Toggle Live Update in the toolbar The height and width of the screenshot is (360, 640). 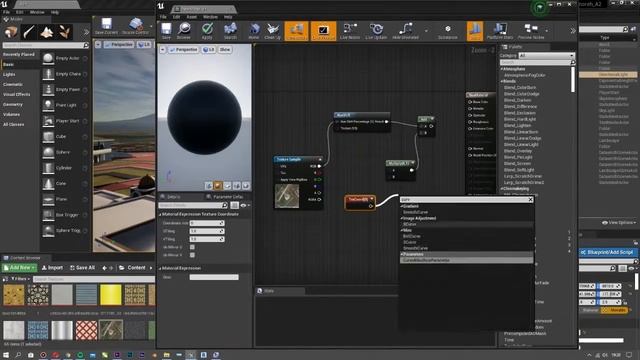click(x=376, y=31)
